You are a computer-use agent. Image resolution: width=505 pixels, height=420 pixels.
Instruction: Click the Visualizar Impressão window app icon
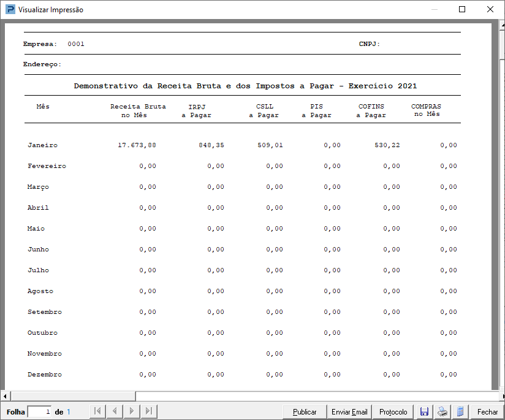10,9
